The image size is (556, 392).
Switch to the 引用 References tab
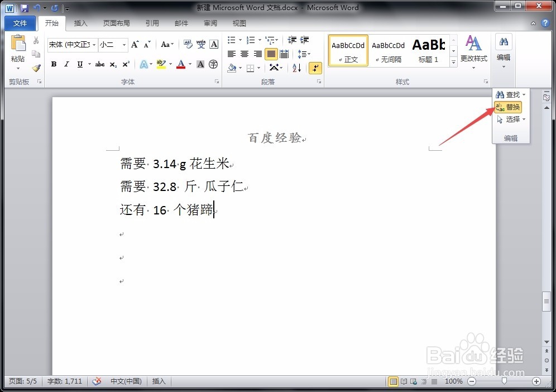(x=152, y=23)
